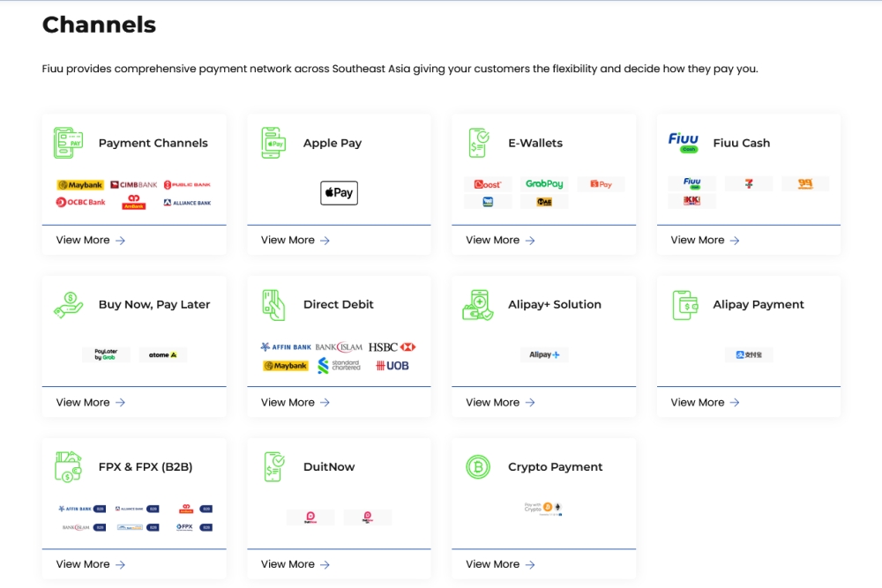Click the Alipay+ Solution card title

point(555,305)
